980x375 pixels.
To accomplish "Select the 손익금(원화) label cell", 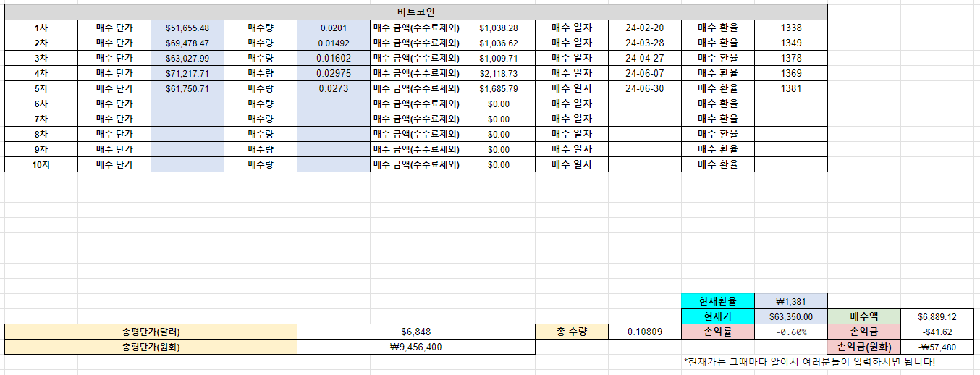I will (864, 347).
